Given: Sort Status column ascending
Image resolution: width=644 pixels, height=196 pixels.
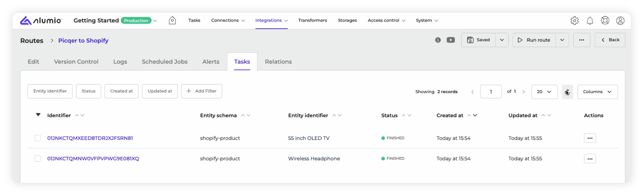Looking at the screenshot, I should (404, 115).
